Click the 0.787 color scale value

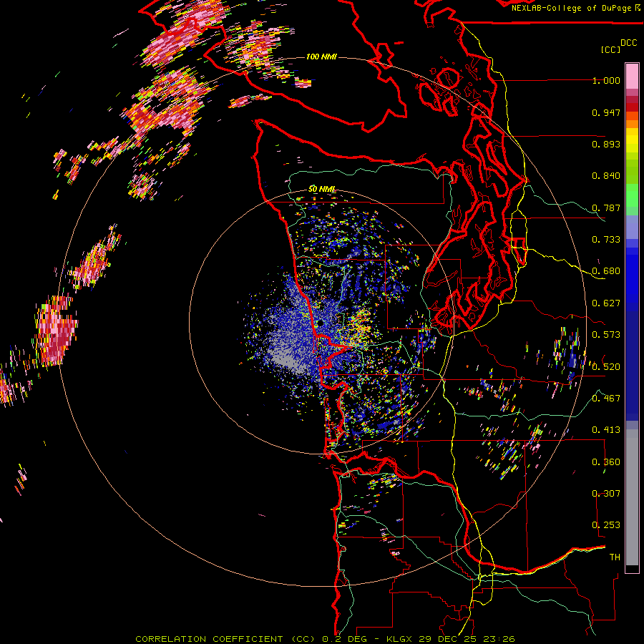(606, 208)
